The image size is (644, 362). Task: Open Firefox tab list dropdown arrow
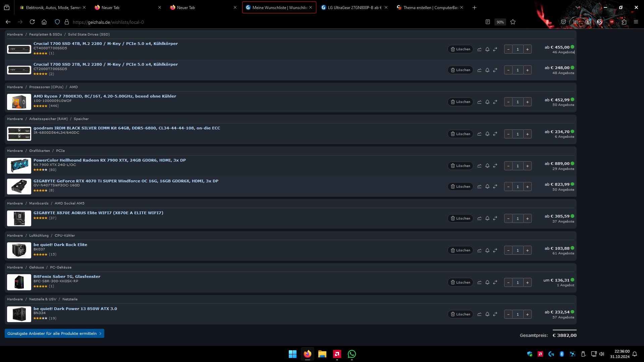coord(578,7)
